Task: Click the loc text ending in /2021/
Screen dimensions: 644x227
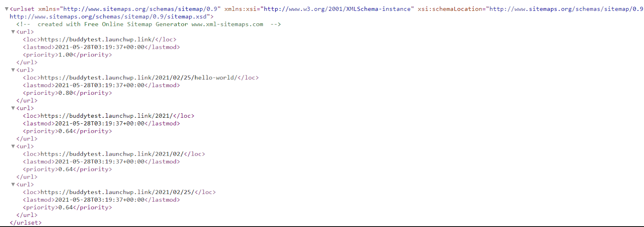Action: 107,116
